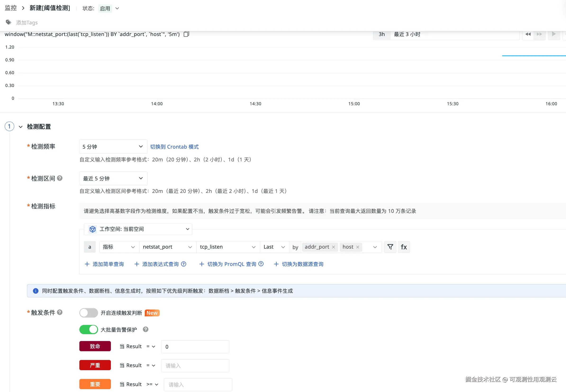Open the 检测频率 5 分钟 dropdown
This screenshot has width=566, height=392.
coord(113,147)
